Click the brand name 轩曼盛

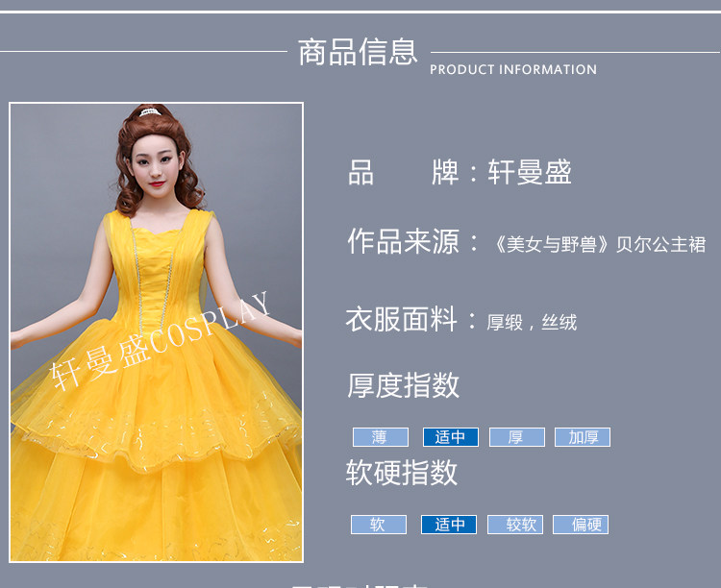tap(530, 172)
